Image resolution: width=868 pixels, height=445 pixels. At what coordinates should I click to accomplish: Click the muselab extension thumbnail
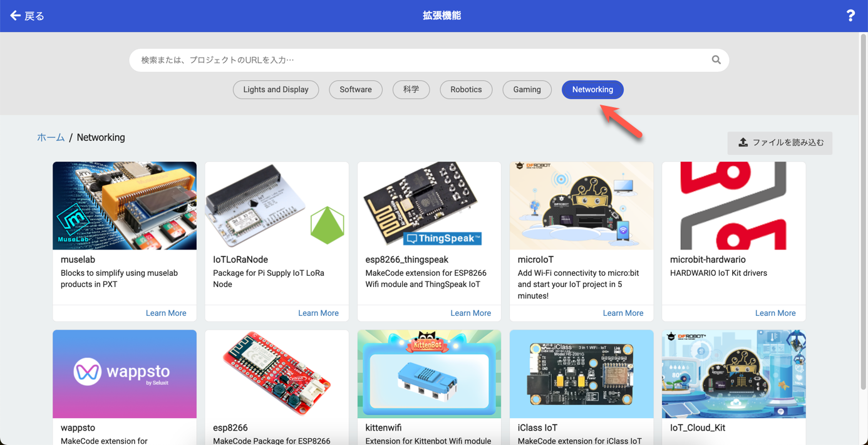125,206
